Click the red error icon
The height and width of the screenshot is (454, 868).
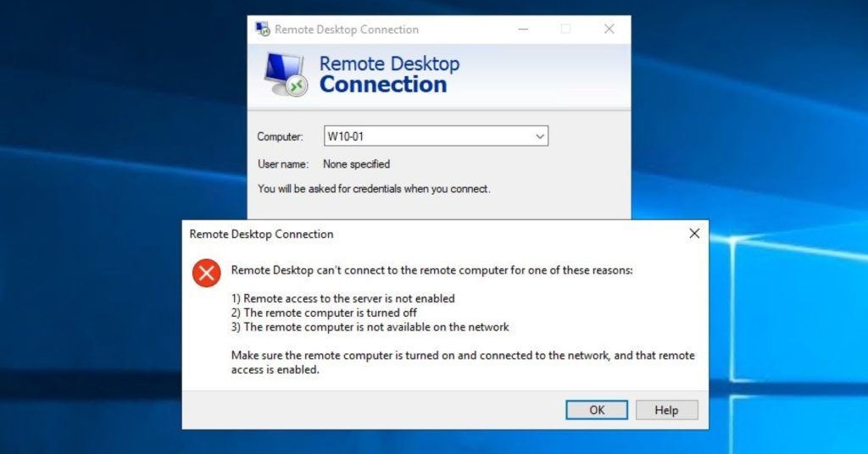pos(207,273)
